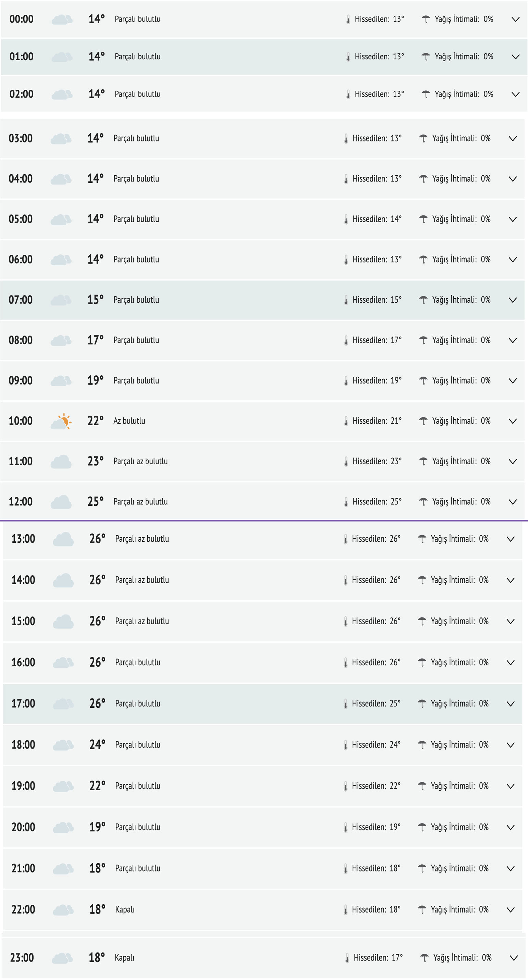This screenshot has width=528, height=980.
Task: Open the chevron on the 13:00 row
Action: pos(511,539)
